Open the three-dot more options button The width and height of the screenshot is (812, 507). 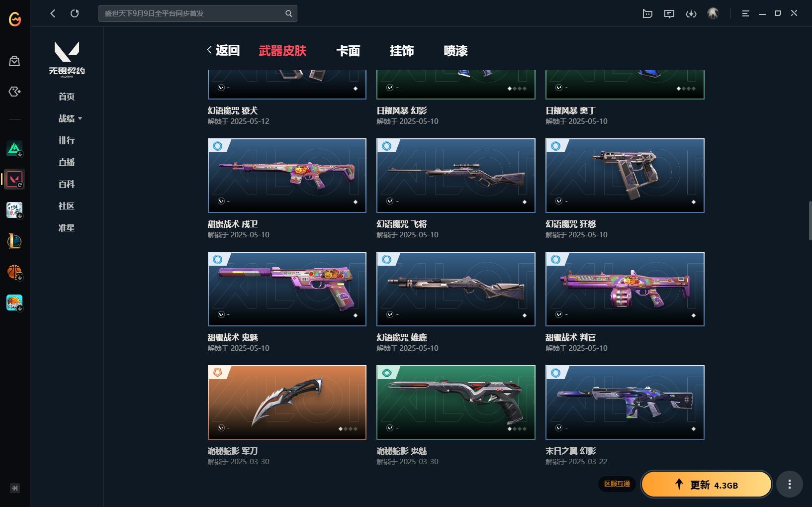pos(790,484)
